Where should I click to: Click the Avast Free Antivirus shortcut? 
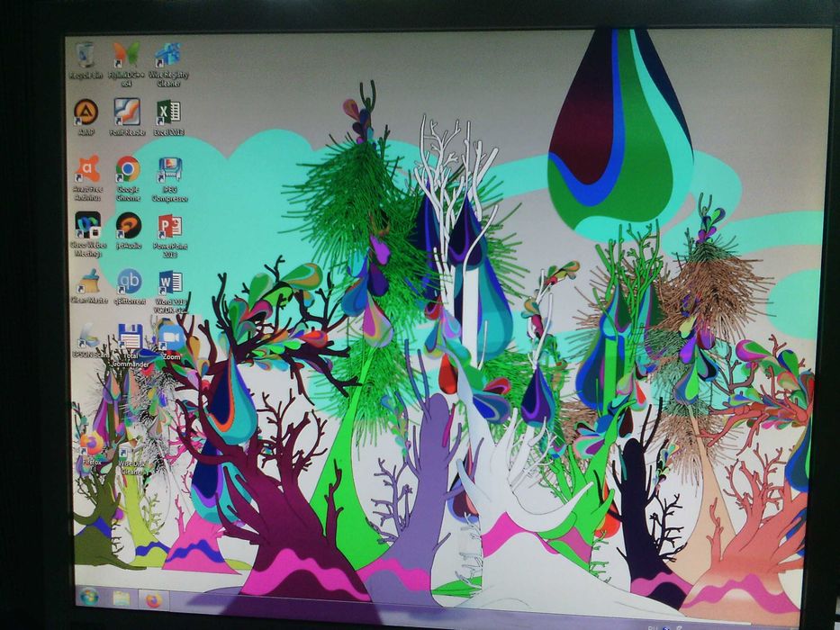87,178
